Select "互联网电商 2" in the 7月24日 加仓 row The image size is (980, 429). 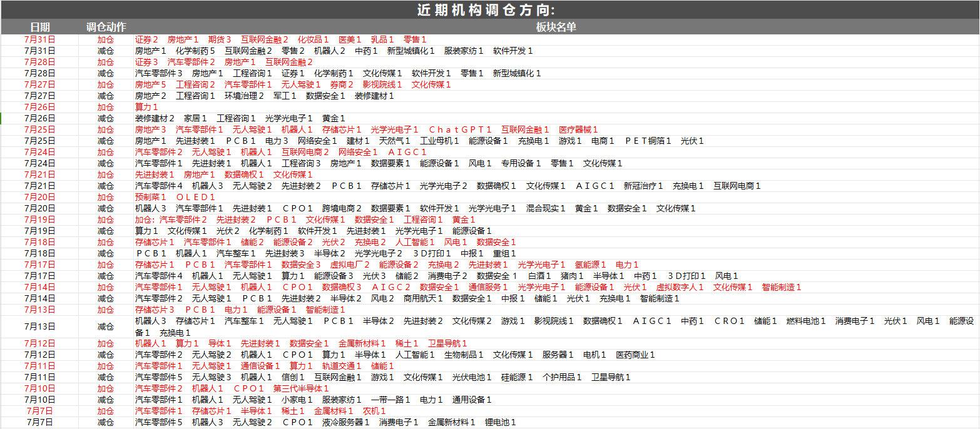tap(305, 152)
